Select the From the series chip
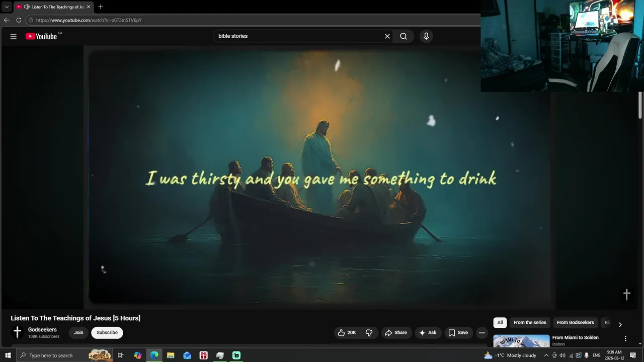 point(530,323)
